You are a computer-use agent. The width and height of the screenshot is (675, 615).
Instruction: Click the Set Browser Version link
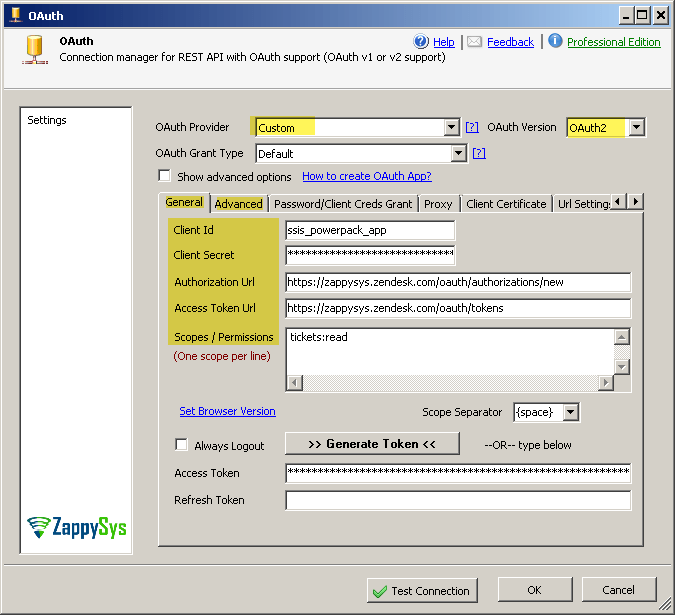[x=227, y=411]
